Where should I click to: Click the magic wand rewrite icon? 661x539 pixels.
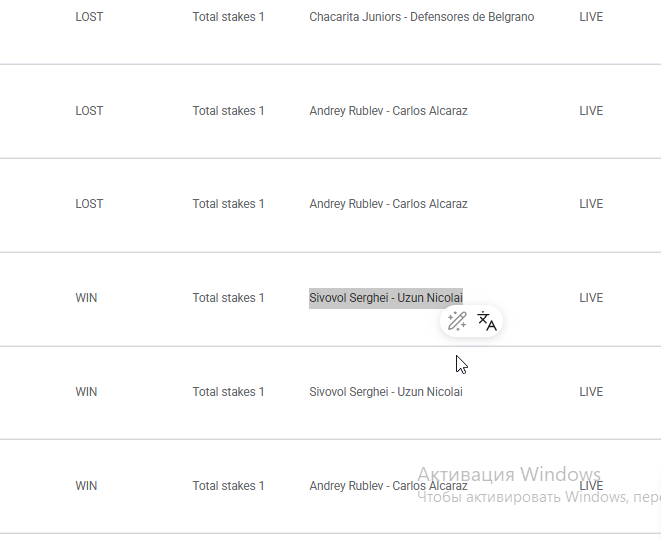pos(457,321)
